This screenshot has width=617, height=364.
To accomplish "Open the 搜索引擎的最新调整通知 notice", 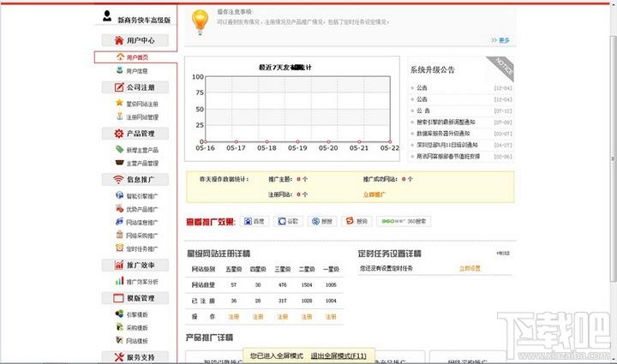I will coord(446,122).
